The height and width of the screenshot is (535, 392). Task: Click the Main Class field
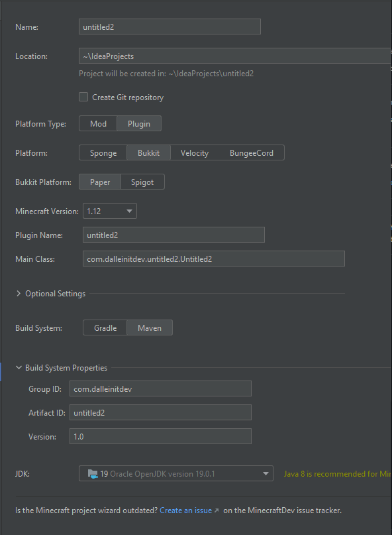tap(214, 259)
